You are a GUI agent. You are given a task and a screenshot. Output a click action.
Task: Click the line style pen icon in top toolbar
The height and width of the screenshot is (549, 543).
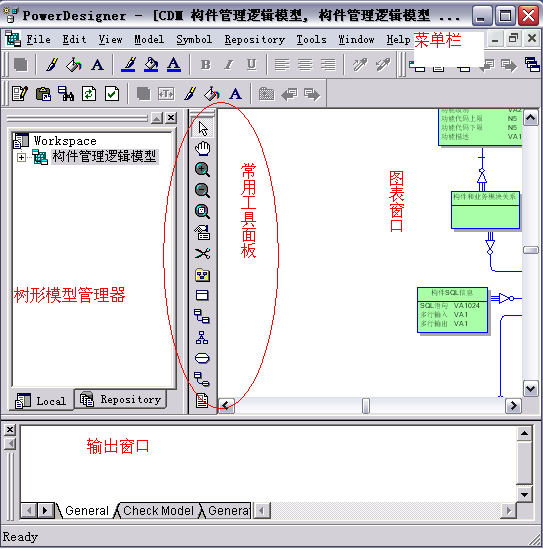click(x=52, y=65)
